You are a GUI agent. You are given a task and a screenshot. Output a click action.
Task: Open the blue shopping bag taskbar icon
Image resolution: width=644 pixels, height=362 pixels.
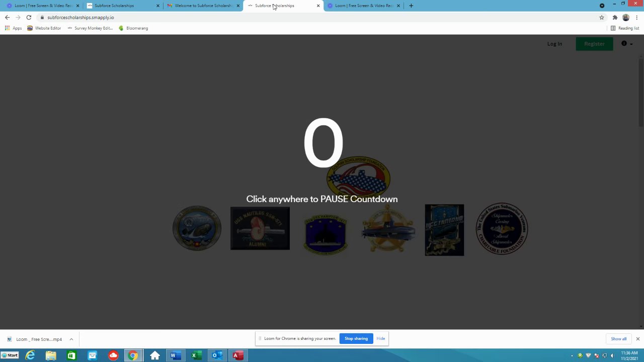92,355
